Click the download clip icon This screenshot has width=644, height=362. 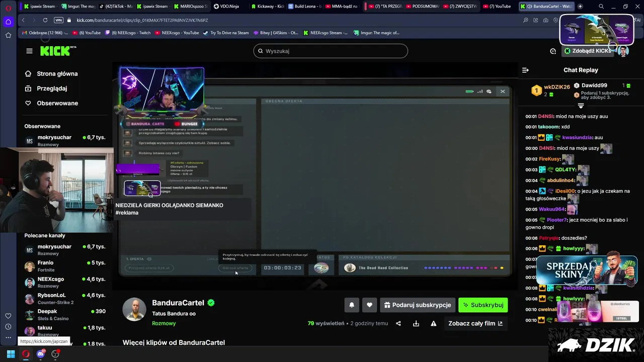pyautogui.click(x=416, y=323)
